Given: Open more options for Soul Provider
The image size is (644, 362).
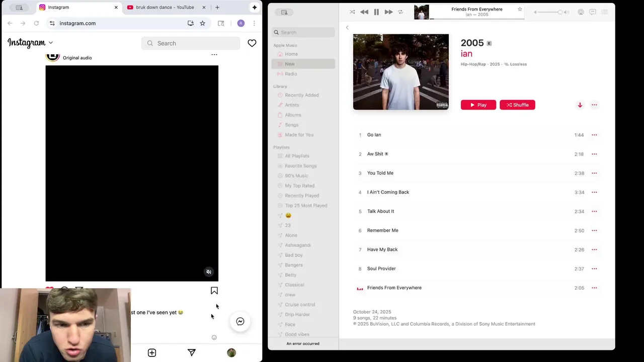Looking at the screenshot, I should coord(594,268).
